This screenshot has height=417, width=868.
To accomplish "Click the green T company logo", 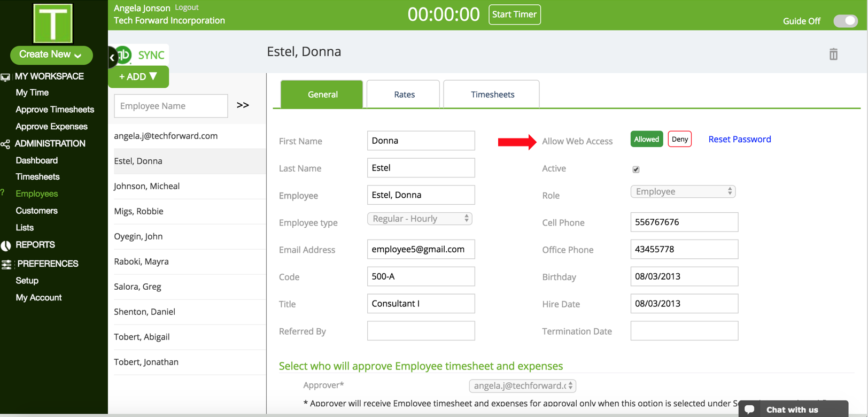I will click(53, 24).
